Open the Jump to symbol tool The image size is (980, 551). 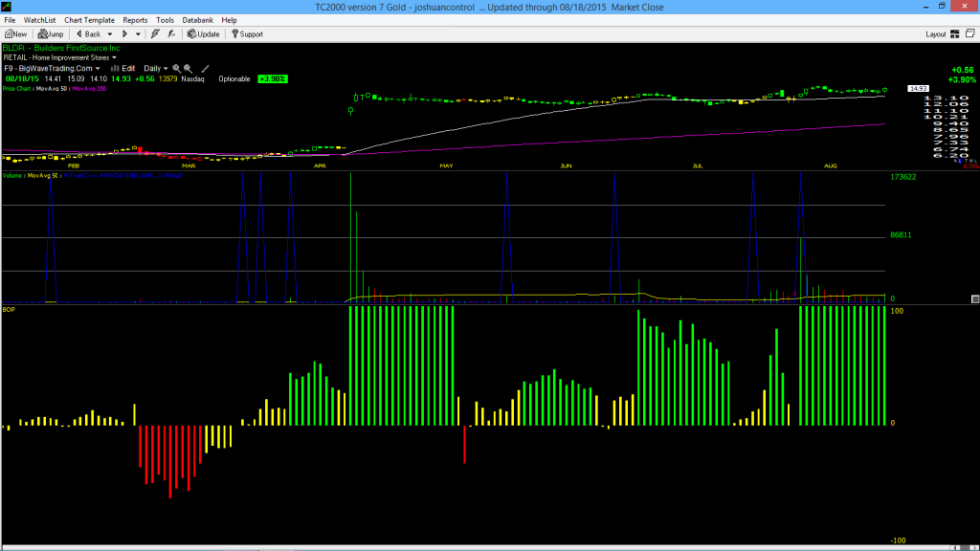51,34
